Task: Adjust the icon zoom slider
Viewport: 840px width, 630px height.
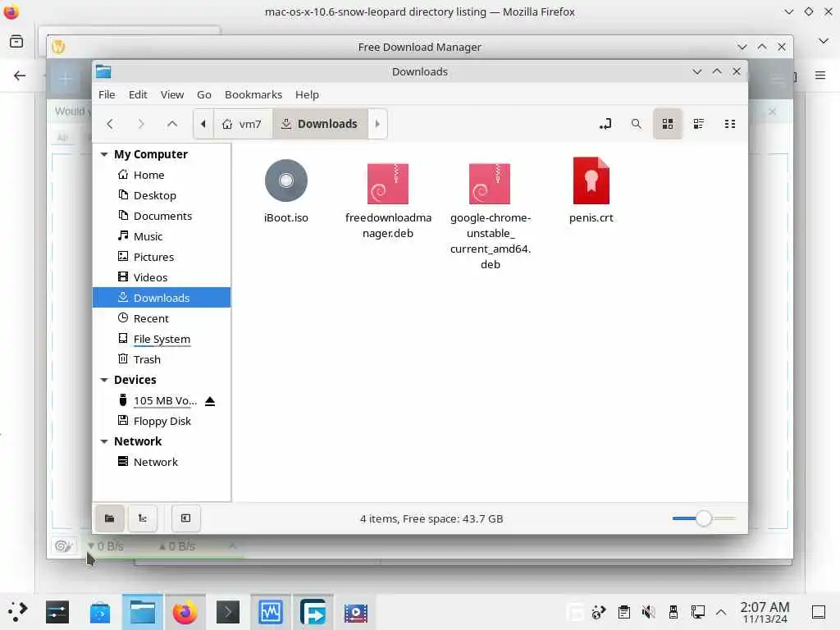Action: coord(703,518)
